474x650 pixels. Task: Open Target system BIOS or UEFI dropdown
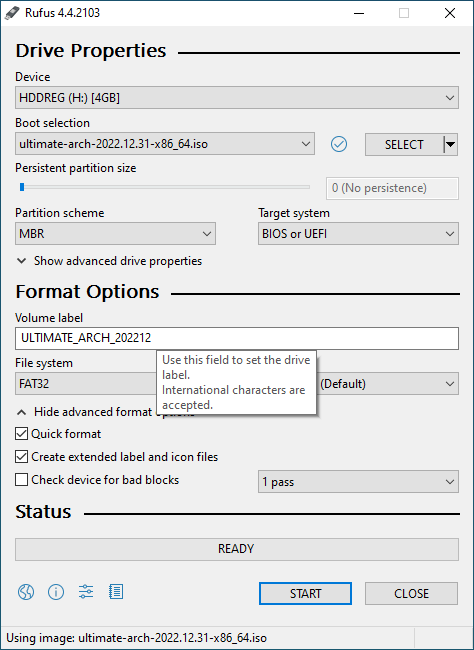pos(358,234)
